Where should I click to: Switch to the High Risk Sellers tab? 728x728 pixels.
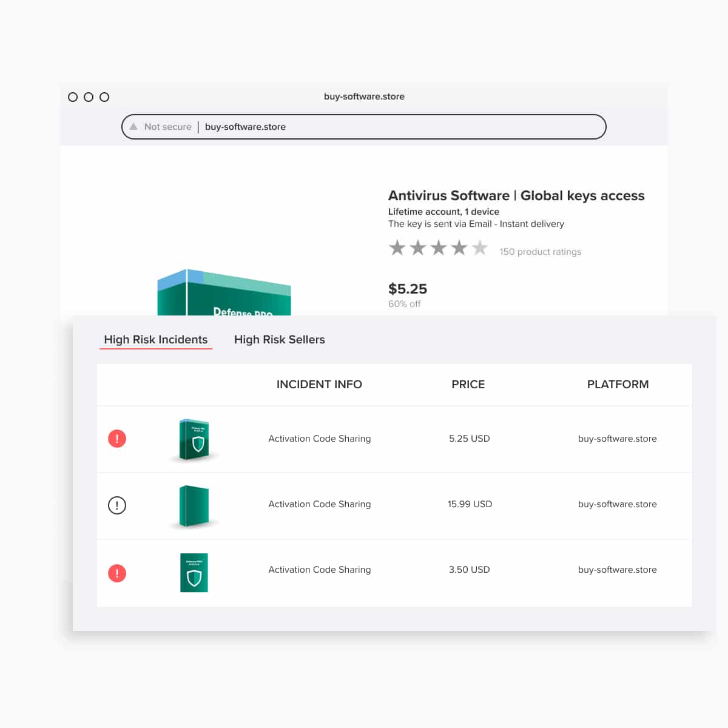coord(280,340)
